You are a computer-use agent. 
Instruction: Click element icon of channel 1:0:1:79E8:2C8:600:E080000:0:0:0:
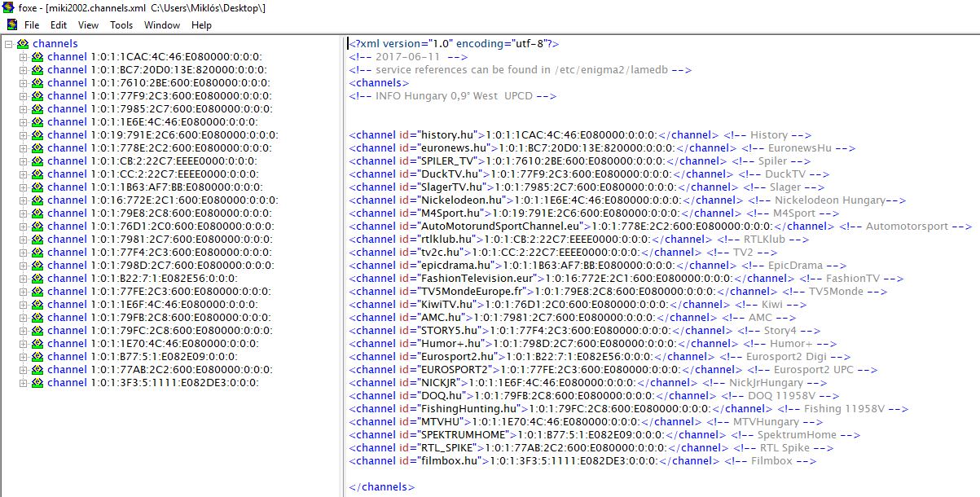(x=37, y=213)
